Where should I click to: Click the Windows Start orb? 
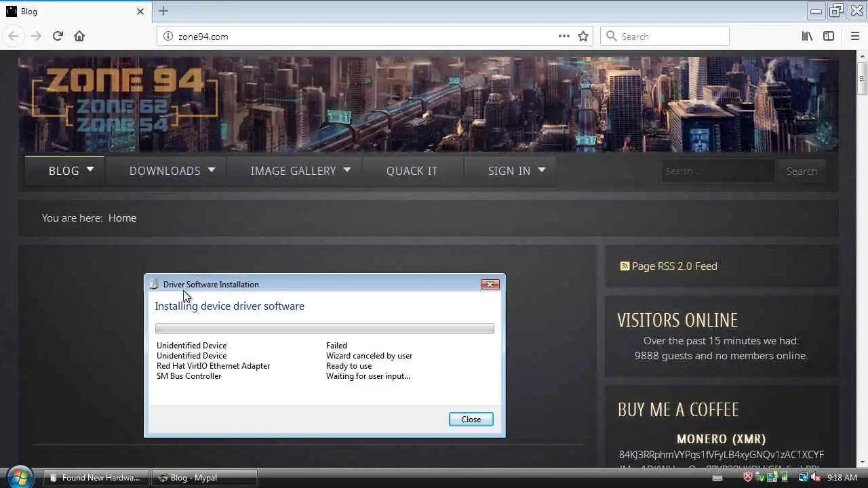[19, 477]
